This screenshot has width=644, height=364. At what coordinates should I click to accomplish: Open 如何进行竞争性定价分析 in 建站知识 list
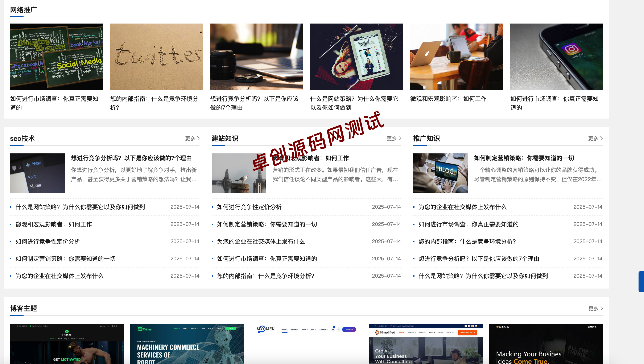[249, 207]
